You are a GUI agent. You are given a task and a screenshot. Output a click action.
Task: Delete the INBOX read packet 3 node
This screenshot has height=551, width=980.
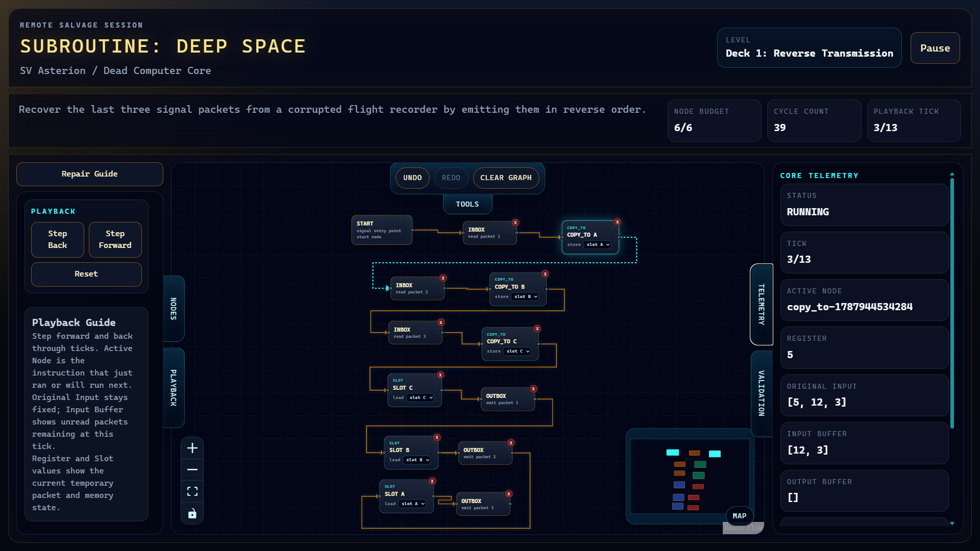[441, 322]
